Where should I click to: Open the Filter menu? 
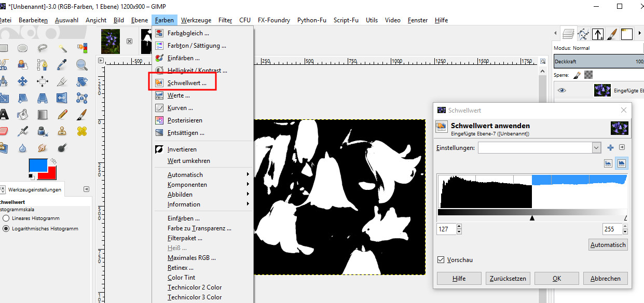225,20
